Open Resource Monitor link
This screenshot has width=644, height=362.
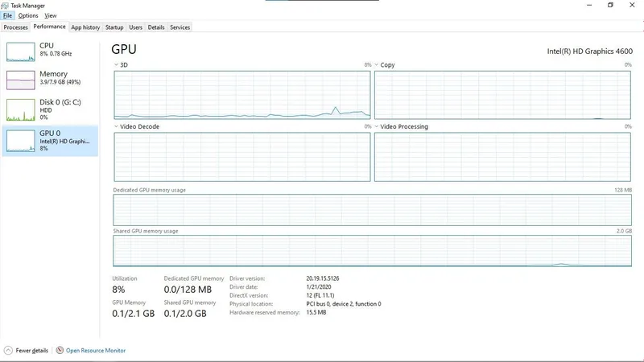[x=96, y=351]
